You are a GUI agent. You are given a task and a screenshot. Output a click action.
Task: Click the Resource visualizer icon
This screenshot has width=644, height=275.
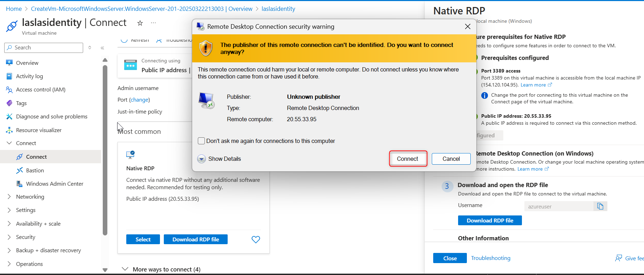pos(9,130)
